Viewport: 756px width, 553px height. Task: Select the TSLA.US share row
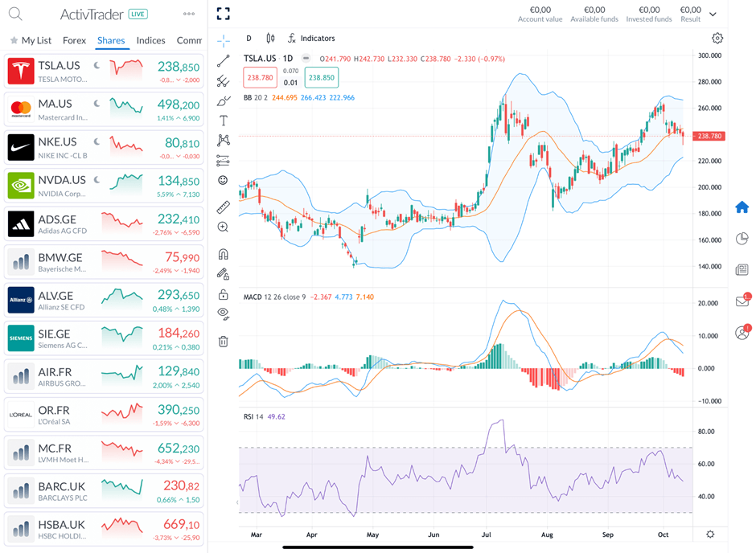(x=104, y=72)
